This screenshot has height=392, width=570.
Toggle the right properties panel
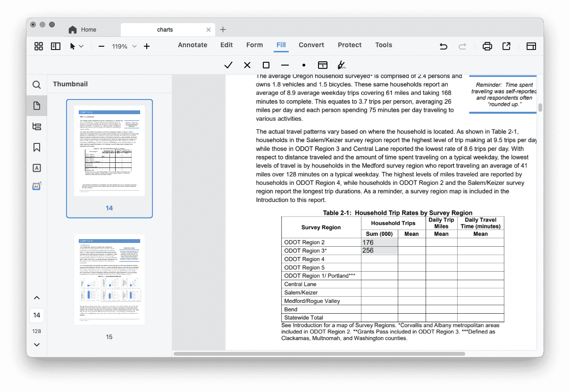pyautogui.click(x=531, y=46)
